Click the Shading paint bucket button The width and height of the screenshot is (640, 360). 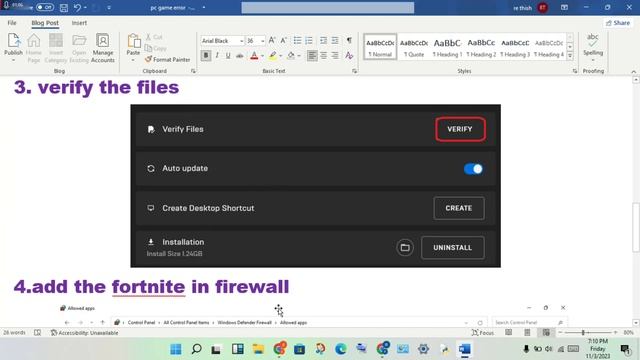point(291,56)
